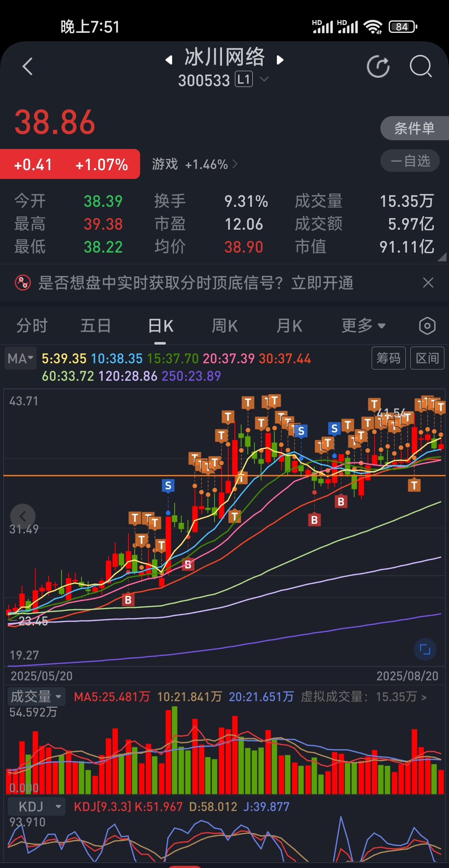Tap KDJ K value 51.967
Viewport: 449px width, 868px height.
159,807
